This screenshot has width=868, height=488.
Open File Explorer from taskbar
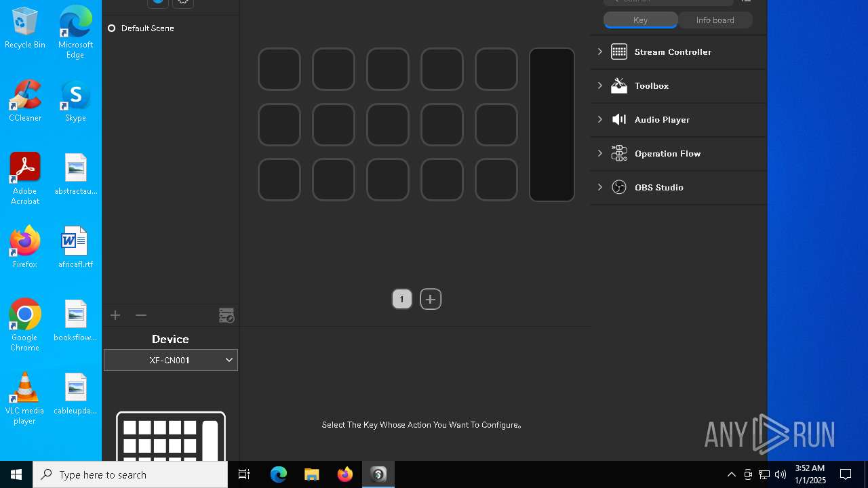coord(311,474)
